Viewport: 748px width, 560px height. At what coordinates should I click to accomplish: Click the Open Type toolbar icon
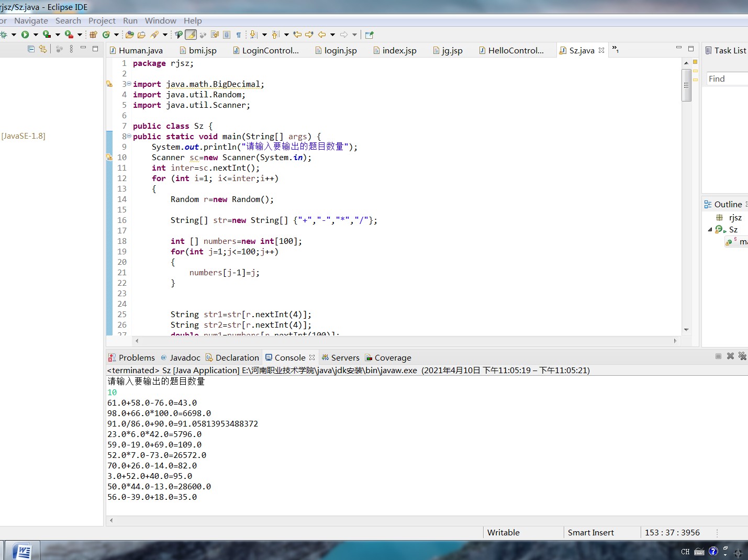(130, 35)
